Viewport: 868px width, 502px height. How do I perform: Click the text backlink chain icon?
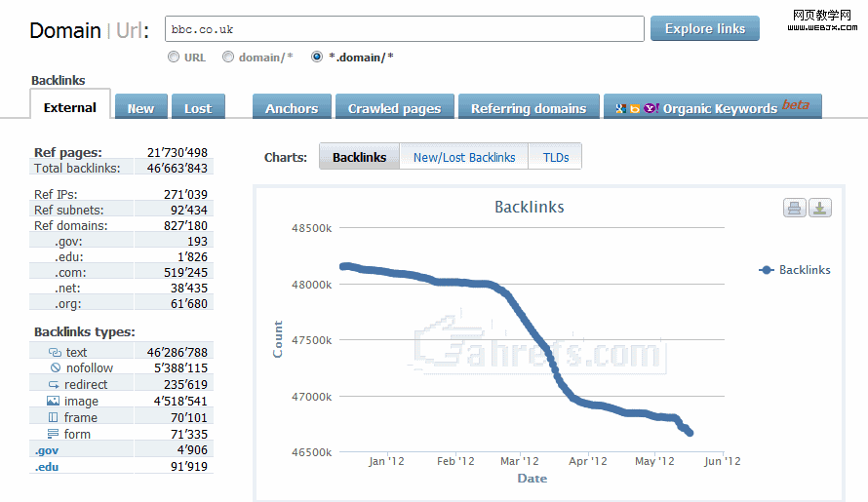click(54, 353)
